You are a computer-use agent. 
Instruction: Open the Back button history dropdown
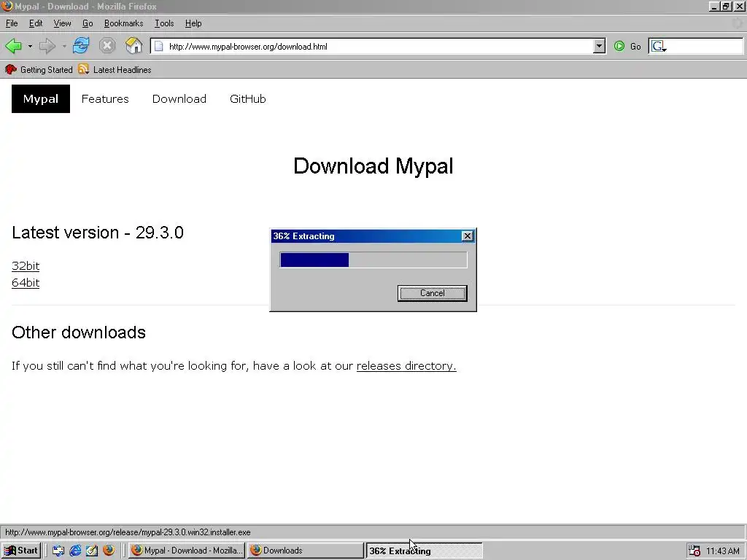click(30, 46)
